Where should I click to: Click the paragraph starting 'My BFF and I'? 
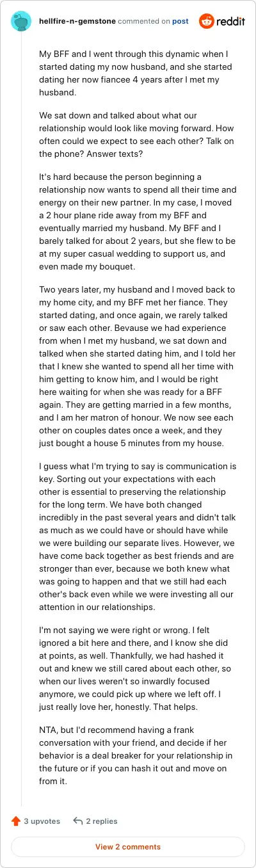point(135,74)
